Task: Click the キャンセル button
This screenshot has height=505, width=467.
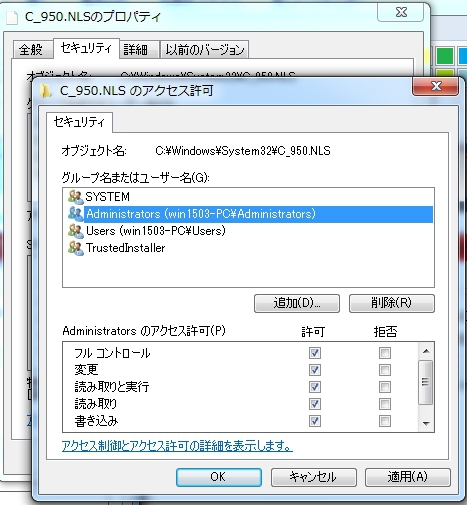Action: 313,477
